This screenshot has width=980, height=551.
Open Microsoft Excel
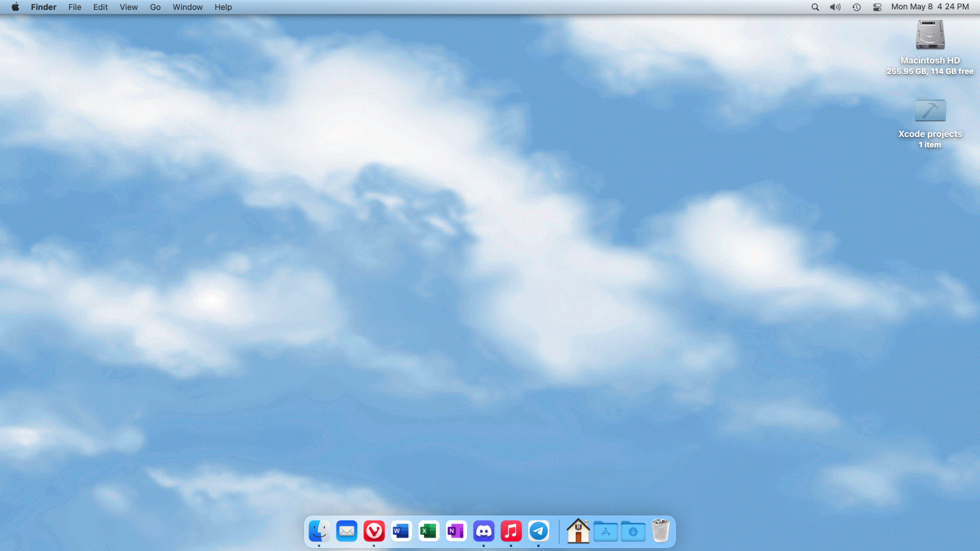(429, 530)
